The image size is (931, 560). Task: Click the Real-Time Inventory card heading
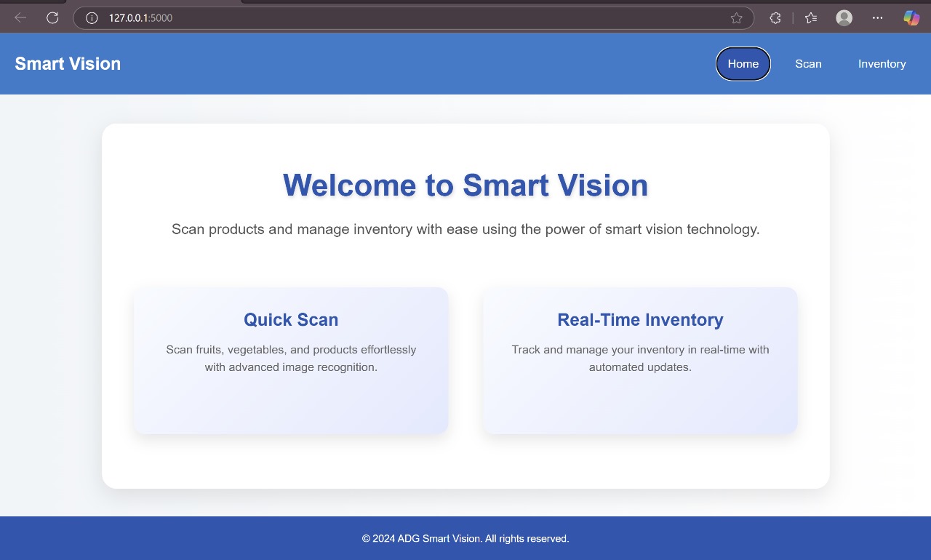(640, 320)
